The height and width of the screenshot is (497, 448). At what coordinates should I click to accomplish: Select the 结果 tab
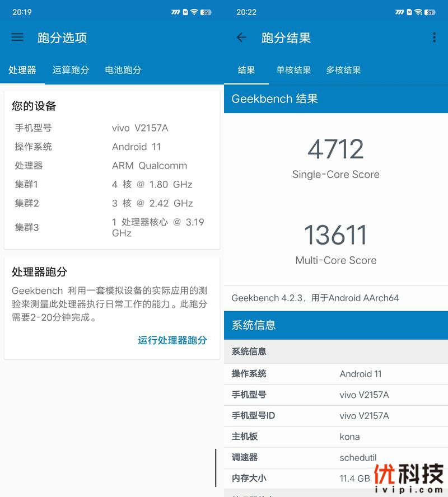[246, 70]
